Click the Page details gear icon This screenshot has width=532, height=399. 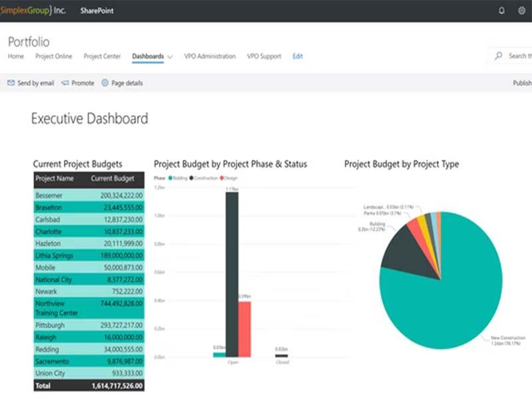(105, 82)
